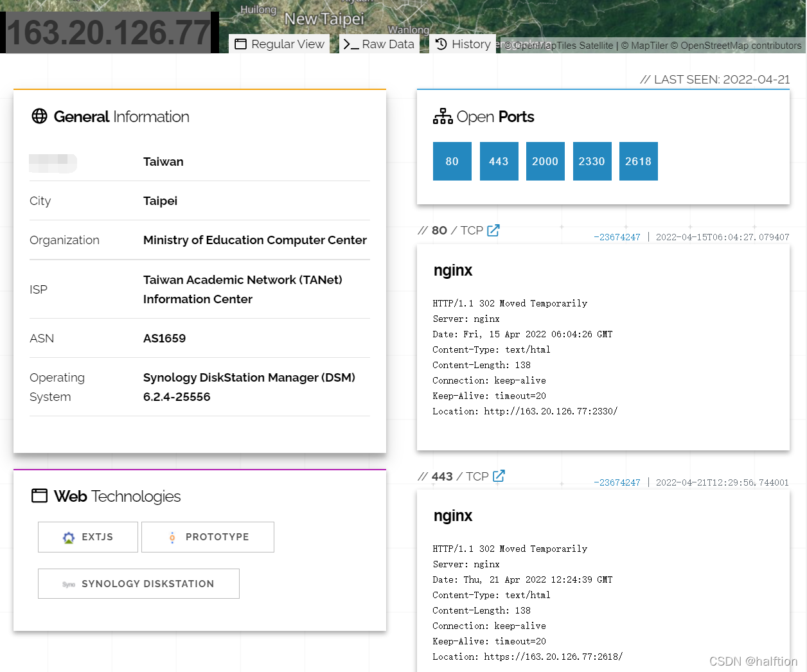Click the SYNOLOGY DISKSTATION technology button
Viewport: 807px width, 672px height.
pyautogui.click(x=139, y=583)
